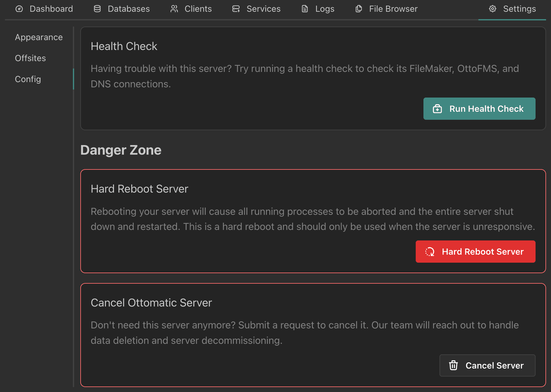This screenshot has height=392, width=551.
Task: Click the File Browser files icon
Action: pyautogui.click(x=359, y=9)
